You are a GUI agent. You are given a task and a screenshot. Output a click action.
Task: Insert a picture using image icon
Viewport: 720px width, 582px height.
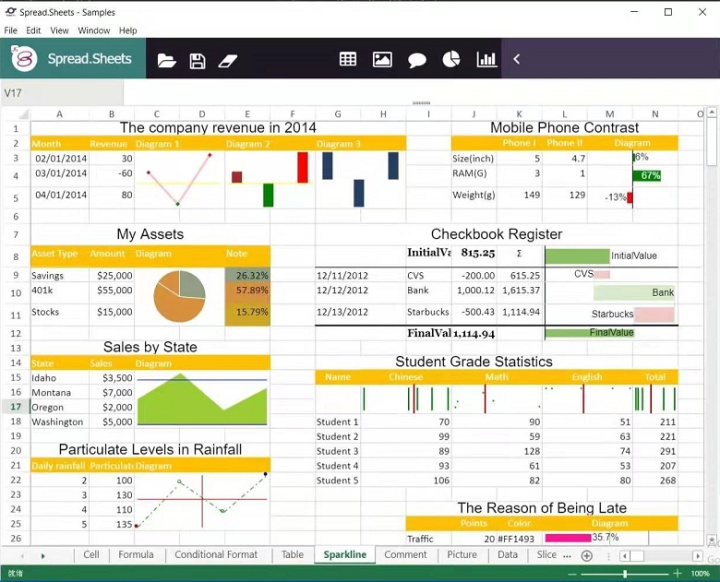[x=382, y=59]
